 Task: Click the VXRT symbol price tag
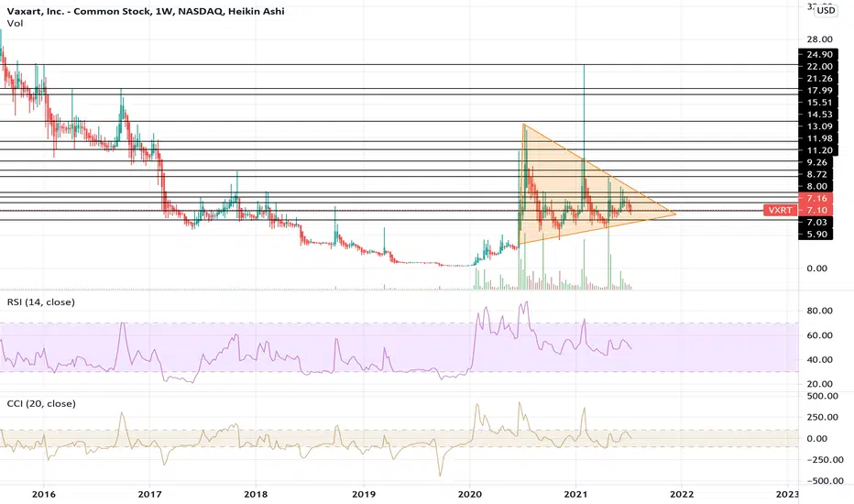click(x=780, y=211)
